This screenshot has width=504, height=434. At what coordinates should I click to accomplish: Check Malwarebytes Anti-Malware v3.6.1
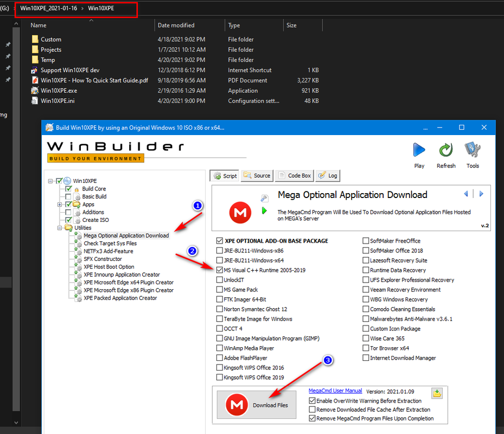(x=366, y=318)
